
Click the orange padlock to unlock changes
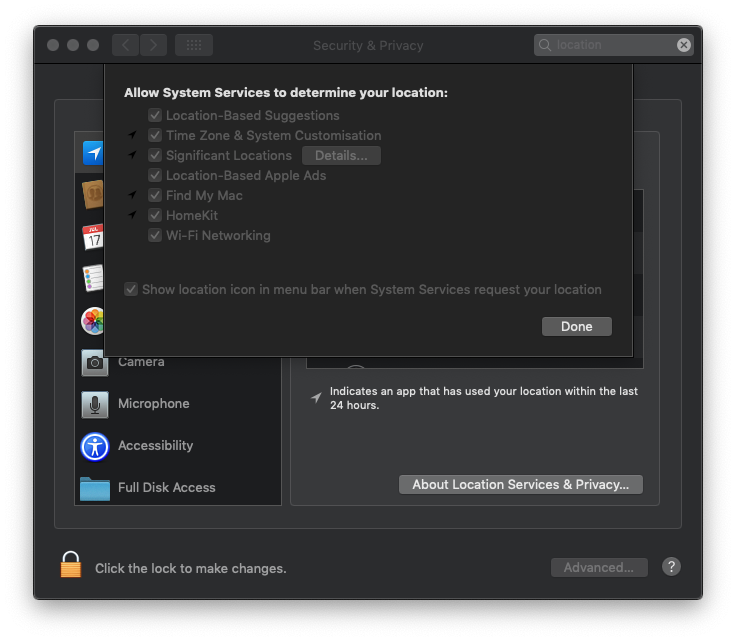pos(71,564)
